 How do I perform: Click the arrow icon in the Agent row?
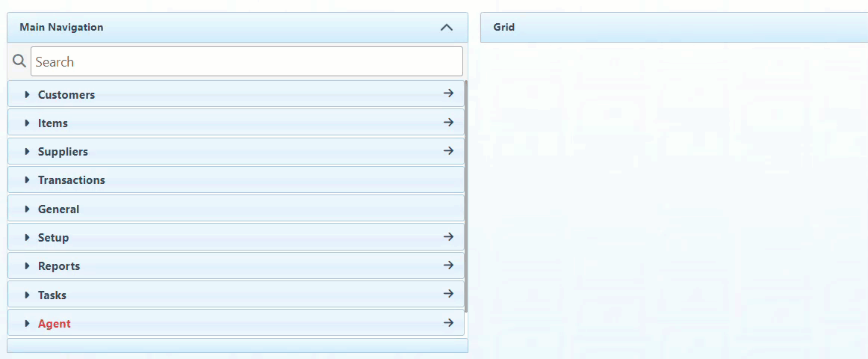click(x=448, y=322)
